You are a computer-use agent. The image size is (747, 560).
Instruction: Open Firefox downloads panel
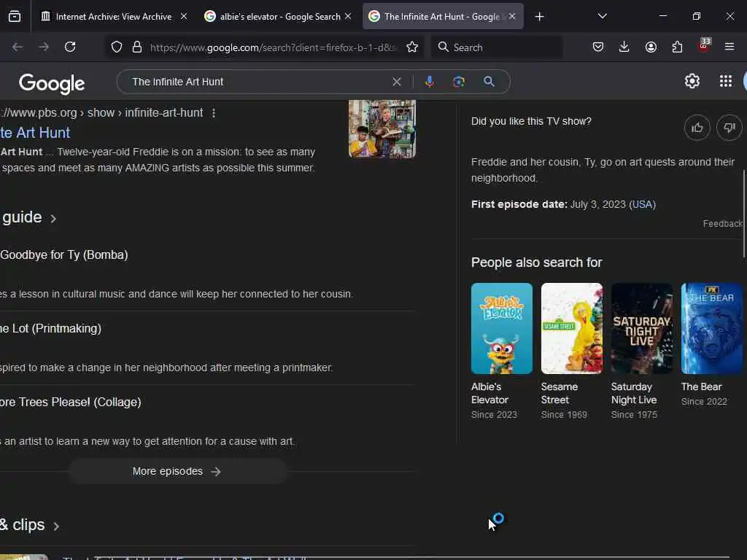click(x=624, y=47)
